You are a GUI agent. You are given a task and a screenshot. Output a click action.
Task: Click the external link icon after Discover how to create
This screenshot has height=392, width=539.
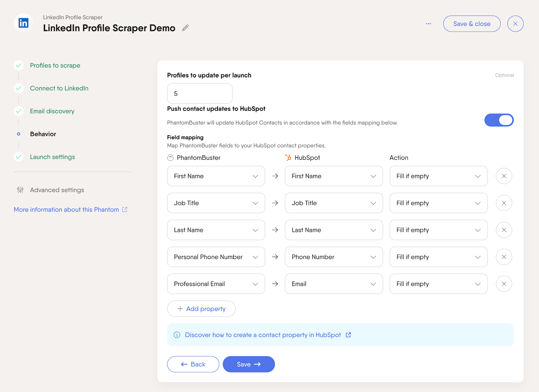[x=348, y=335]
